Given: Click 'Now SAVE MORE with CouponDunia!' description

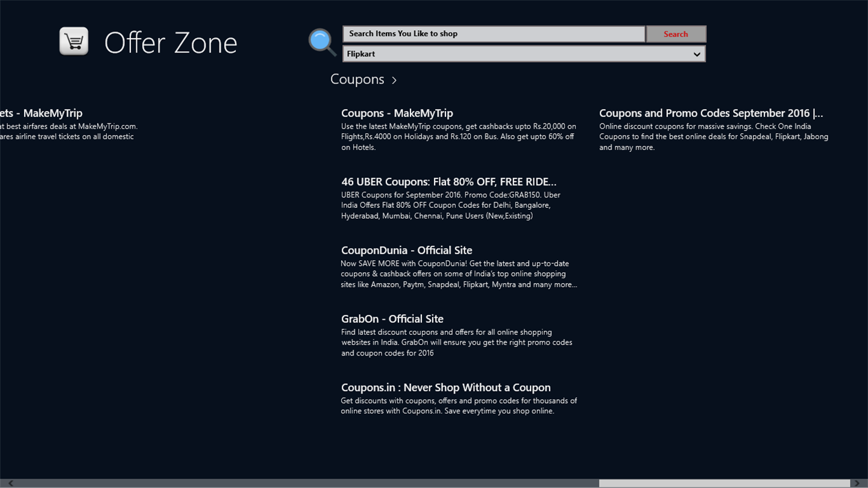Looking at the screenshot, I should coord(459,274).
